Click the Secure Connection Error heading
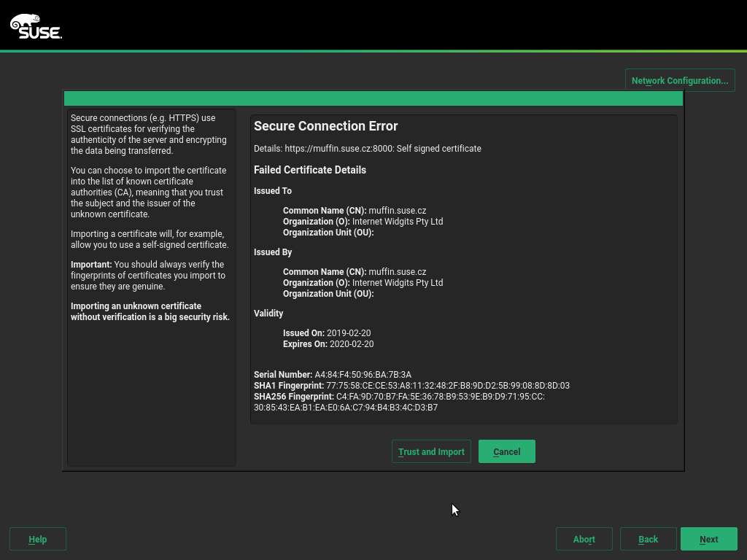This screenshot has height=560, width=747. [x=325, y=126]
